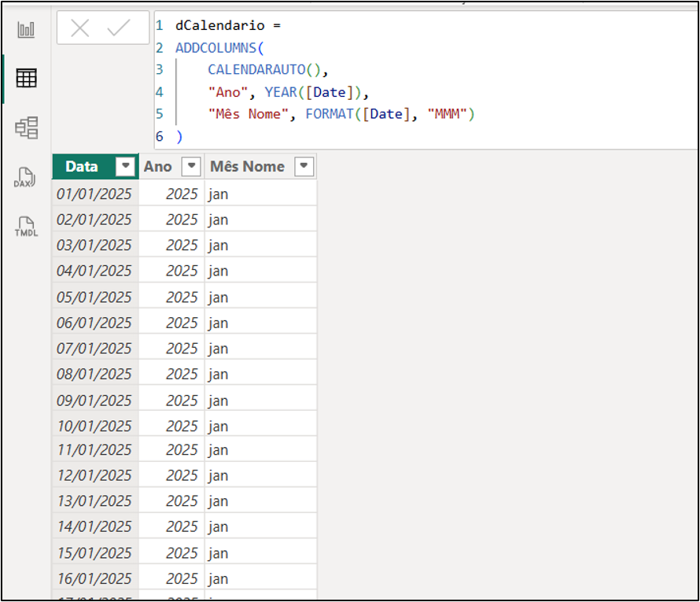Open the Report view icon
700x602 pixels.
click(26, 30)
